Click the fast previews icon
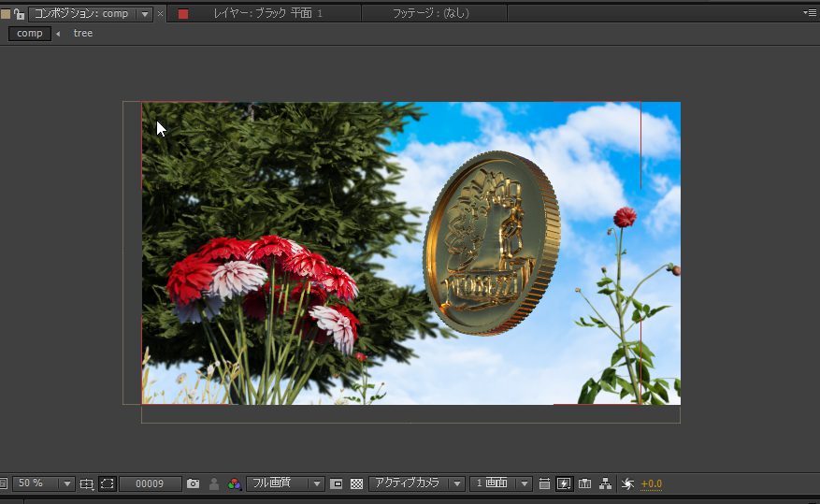820x504 pixels. [564, 483]
